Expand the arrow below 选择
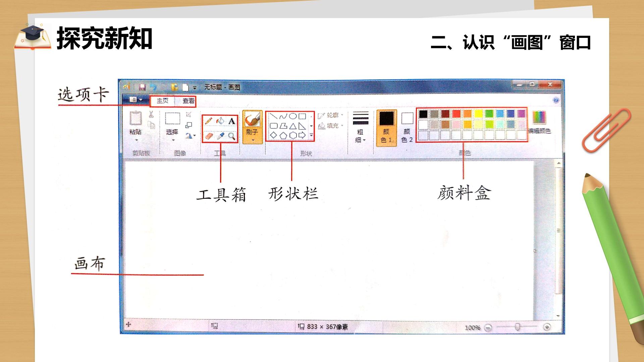The width and height of the screenshot is (644, 362). (x=173, y=140)
